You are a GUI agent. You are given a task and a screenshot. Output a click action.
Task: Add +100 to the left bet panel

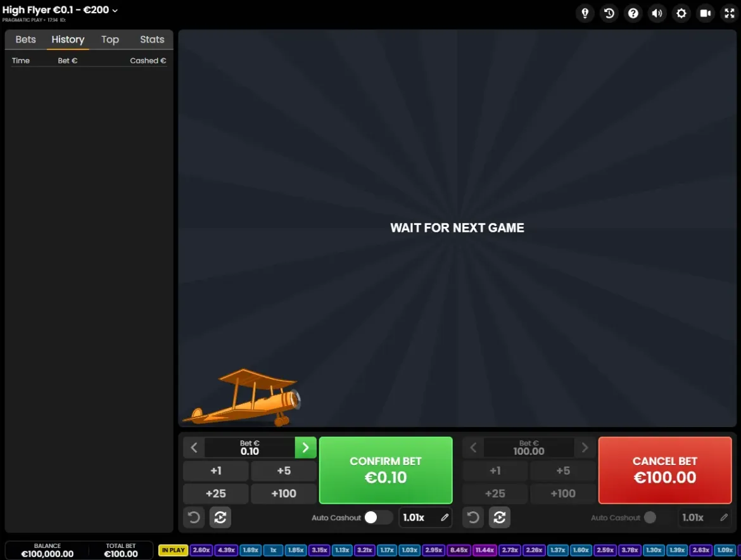[284, 493]
